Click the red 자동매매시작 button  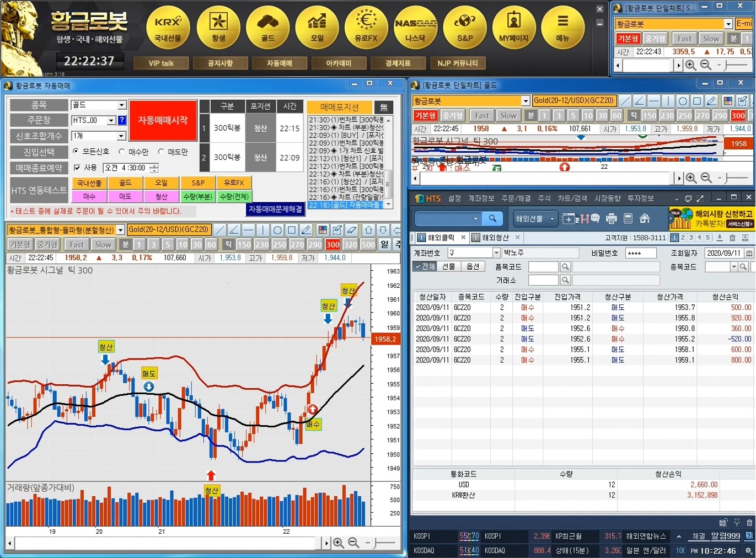(163, 120)
